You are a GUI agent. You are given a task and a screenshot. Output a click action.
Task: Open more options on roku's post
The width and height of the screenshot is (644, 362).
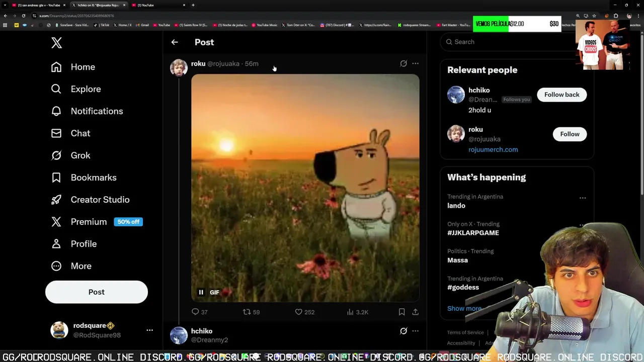[x=415, y=63]
